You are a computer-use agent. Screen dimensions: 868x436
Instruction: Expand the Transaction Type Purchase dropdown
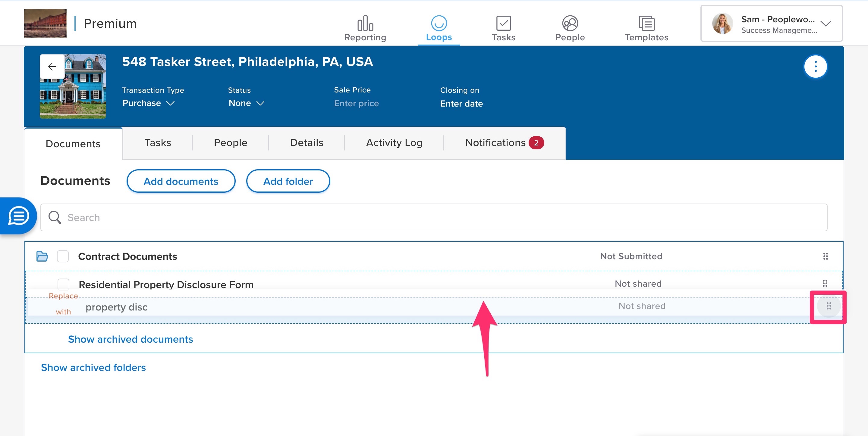pos(148,103)
